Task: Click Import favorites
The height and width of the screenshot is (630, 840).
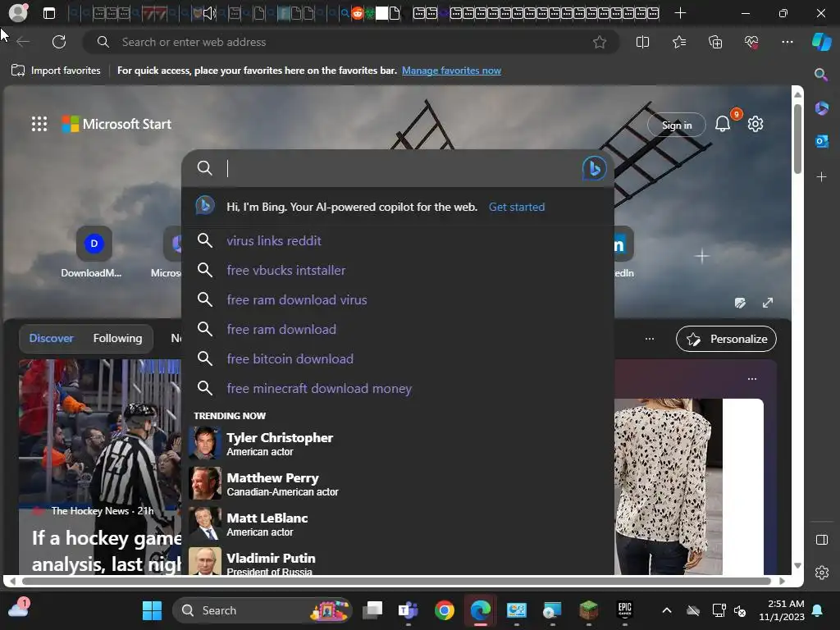Action: pyautogui.click(x=56, y=71)
